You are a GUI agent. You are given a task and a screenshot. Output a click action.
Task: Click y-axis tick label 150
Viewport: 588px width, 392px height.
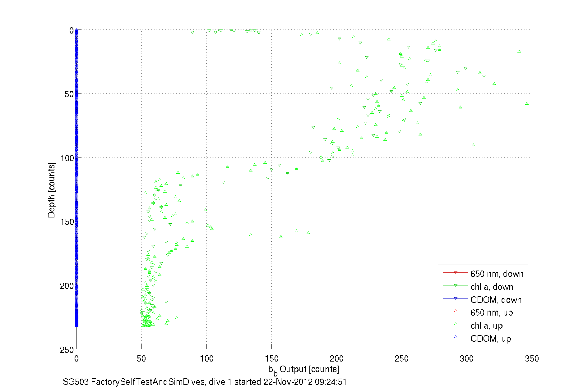[67, 222]
